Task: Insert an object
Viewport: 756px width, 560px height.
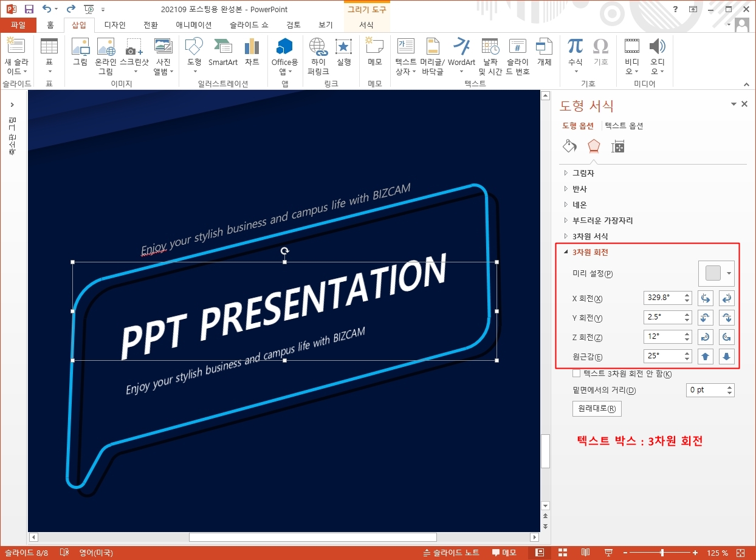Action: (544, 52)
